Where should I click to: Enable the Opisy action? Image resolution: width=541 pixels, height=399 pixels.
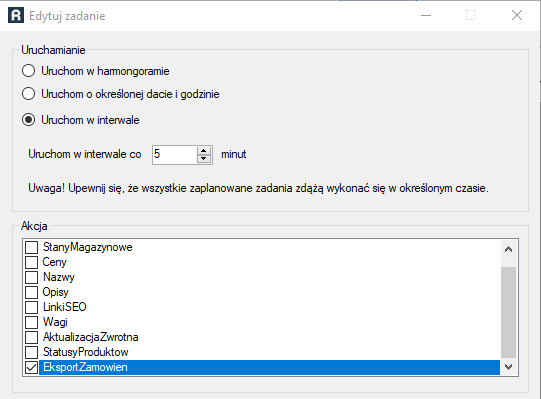(x=31, y=292)
